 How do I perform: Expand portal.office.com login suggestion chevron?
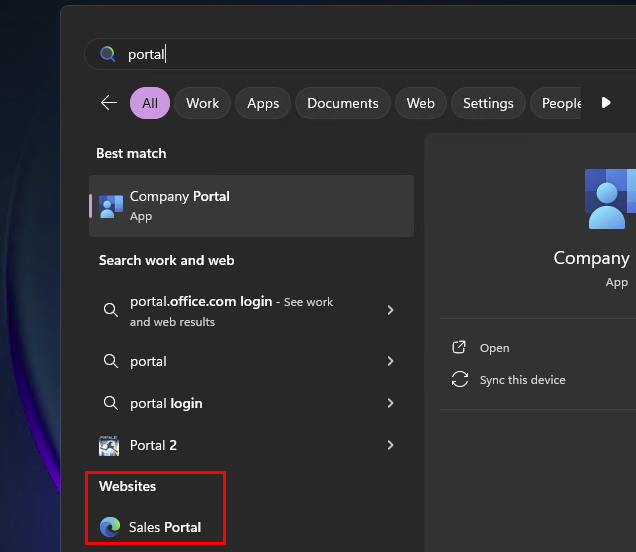pos(390,311)
